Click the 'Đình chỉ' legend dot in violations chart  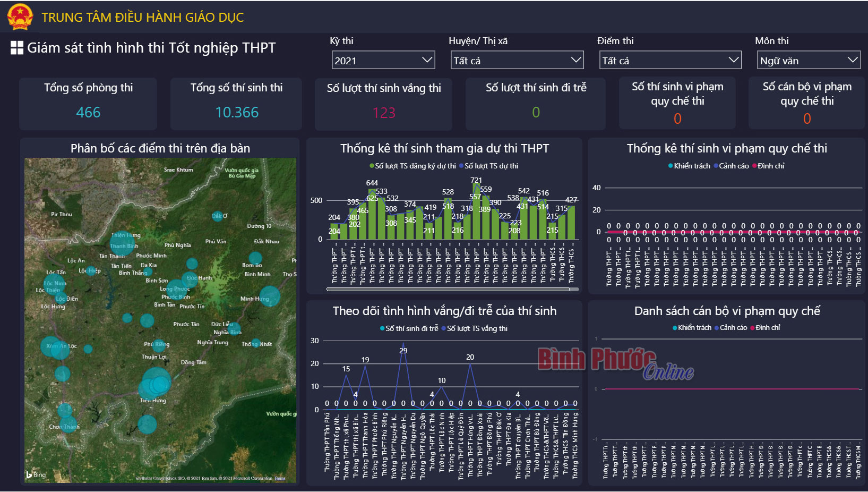[754, 166]
